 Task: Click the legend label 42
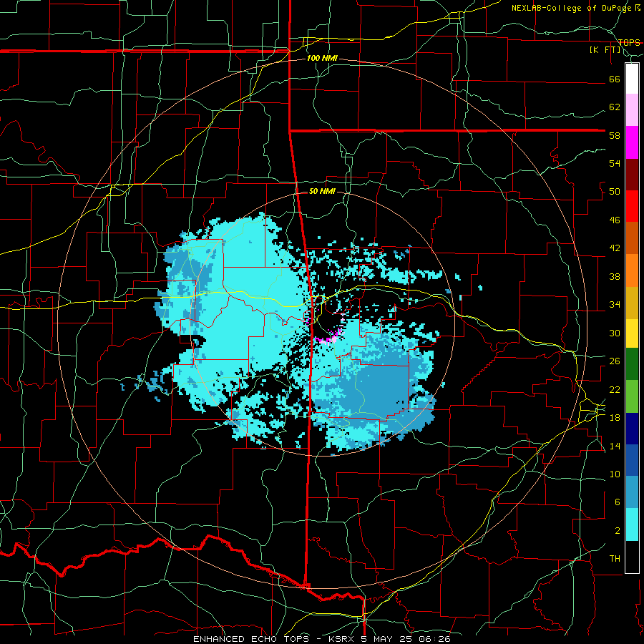(615, 248)
